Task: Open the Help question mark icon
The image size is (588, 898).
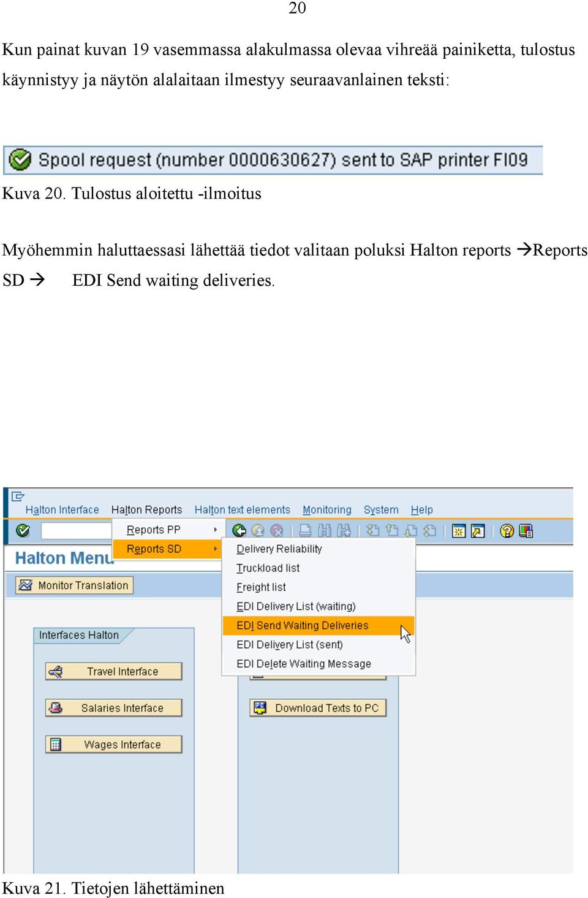Action: 507,531
